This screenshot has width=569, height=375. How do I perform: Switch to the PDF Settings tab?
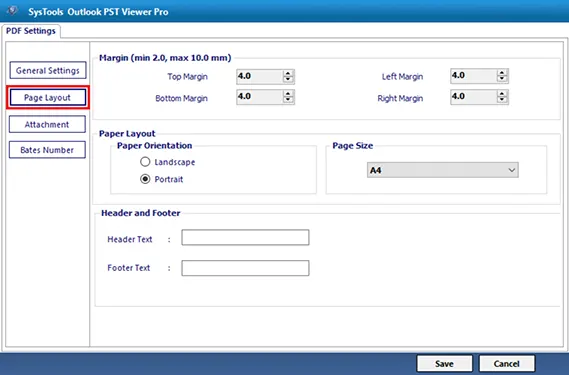[31, 31]
